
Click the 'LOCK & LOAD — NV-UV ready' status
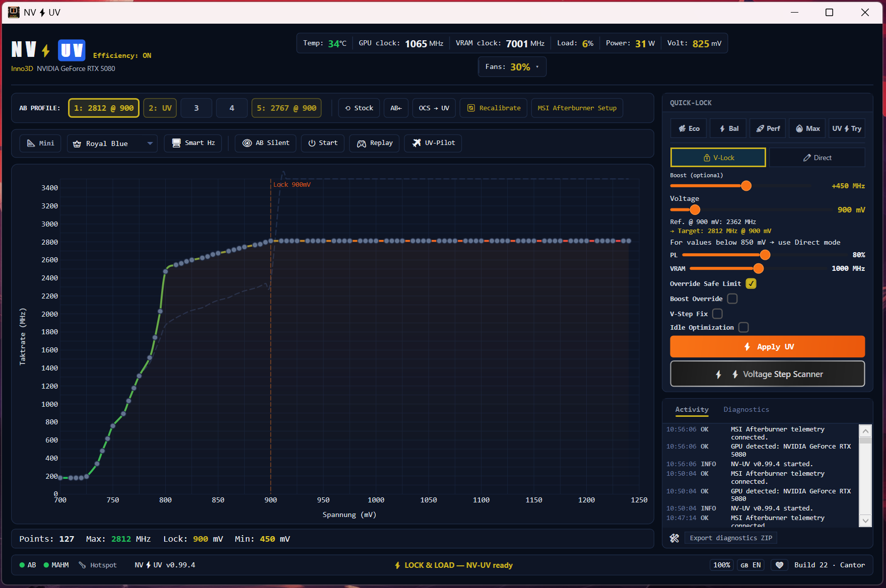(x=454, y=565)
